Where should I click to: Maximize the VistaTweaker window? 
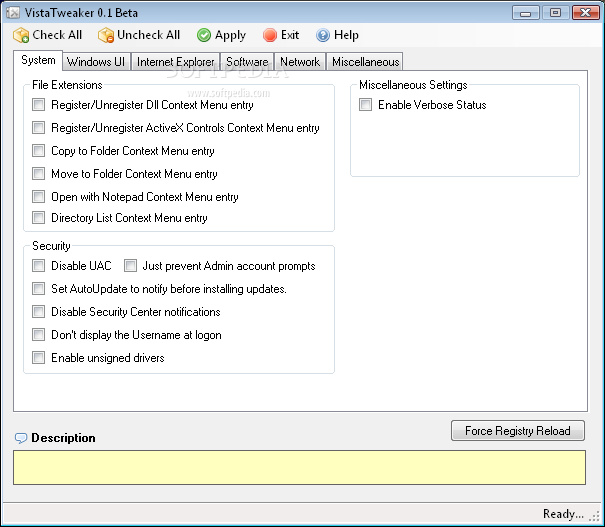tap(555, 13)
